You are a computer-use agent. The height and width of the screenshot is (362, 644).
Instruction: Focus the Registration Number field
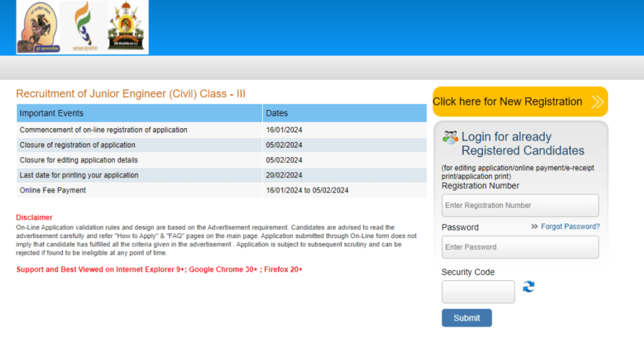(519, 206)
